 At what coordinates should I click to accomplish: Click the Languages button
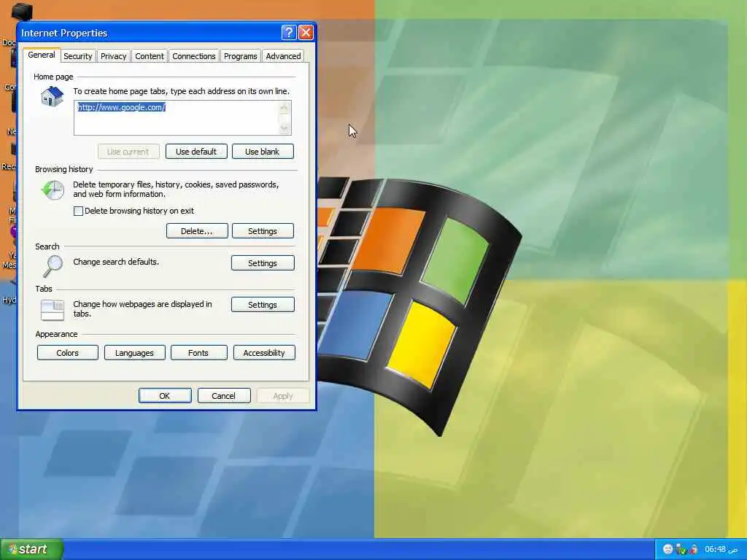pos(134,353)
